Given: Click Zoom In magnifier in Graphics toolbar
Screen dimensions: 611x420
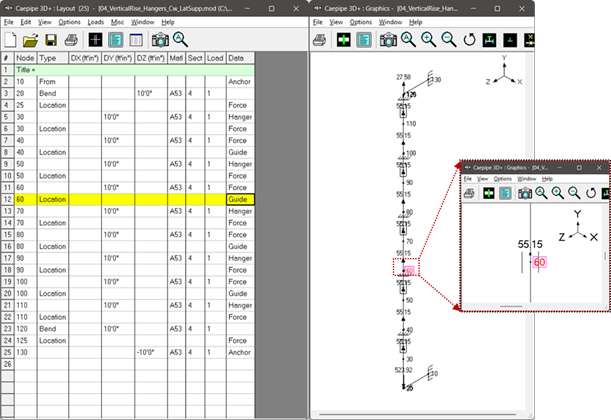Looking at the screenshot, I should pos(428,40).
